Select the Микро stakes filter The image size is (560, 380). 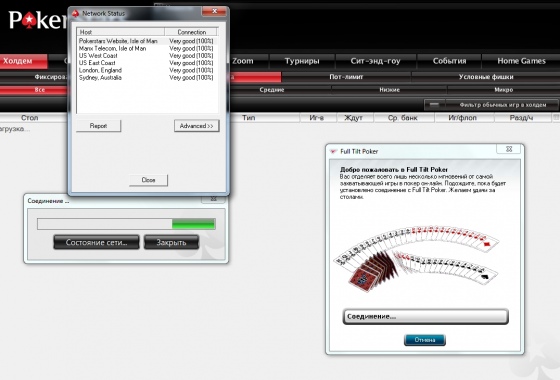503,90
